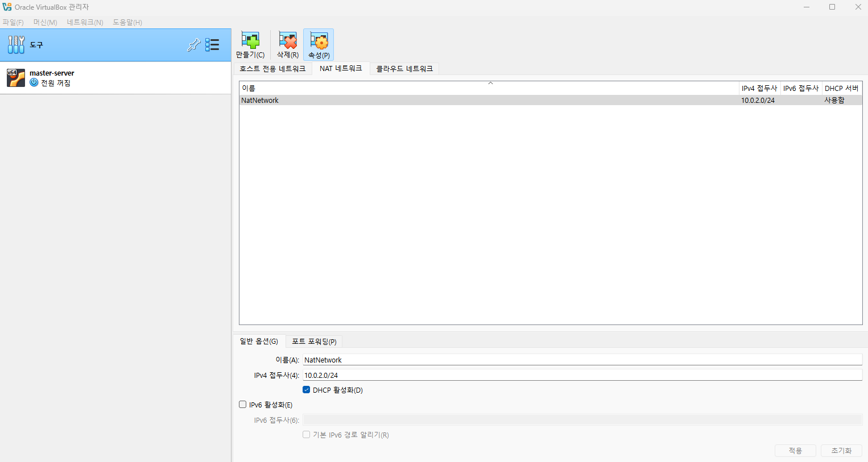This screenshot has height=462, width=868.
Task: Sort by the IPv4 접두사 column header
Action: point(759,88)
